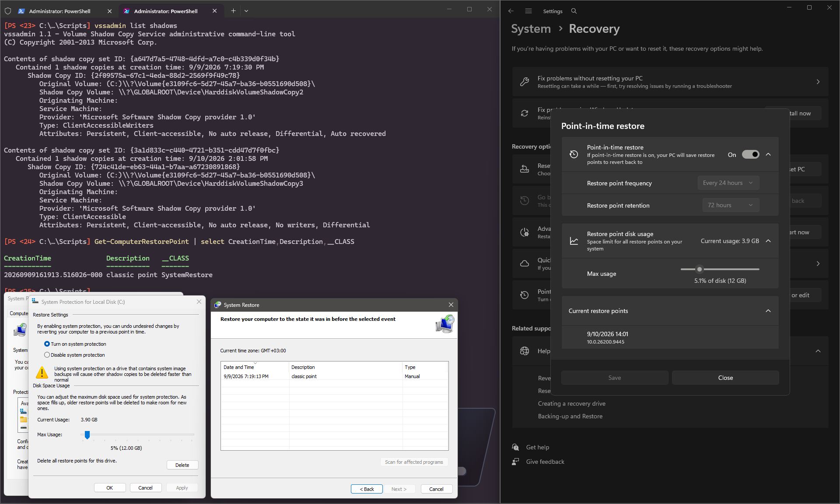Click the 9/10/2026 14:01 restore point
840x504 pixels.
(670, 337)
